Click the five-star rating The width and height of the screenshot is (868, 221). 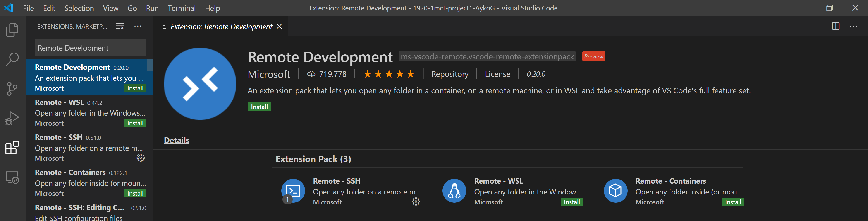tap(389, 74)
